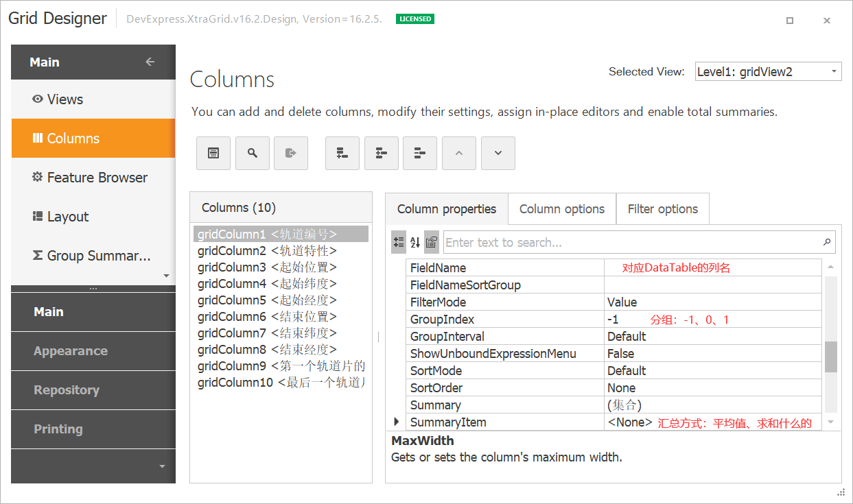Move the column up with the caret icon
853x504 pixels.
[459, 153]
